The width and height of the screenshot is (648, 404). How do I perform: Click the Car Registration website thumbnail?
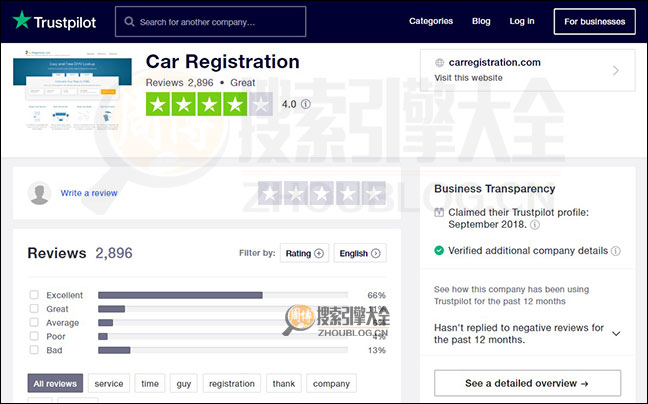(x=72, y=90)
